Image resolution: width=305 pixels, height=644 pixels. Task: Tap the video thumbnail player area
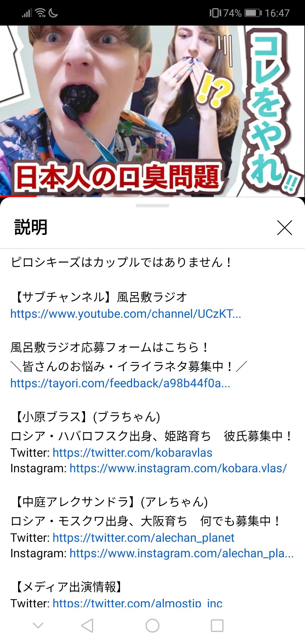coord(152,111)
